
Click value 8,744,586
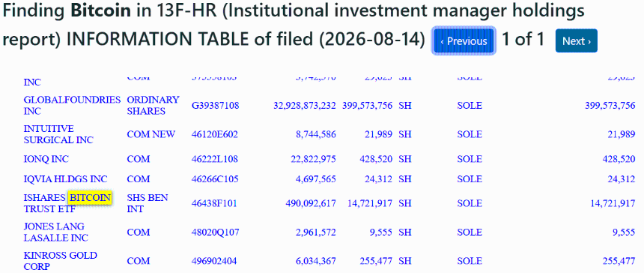(315, 134)
